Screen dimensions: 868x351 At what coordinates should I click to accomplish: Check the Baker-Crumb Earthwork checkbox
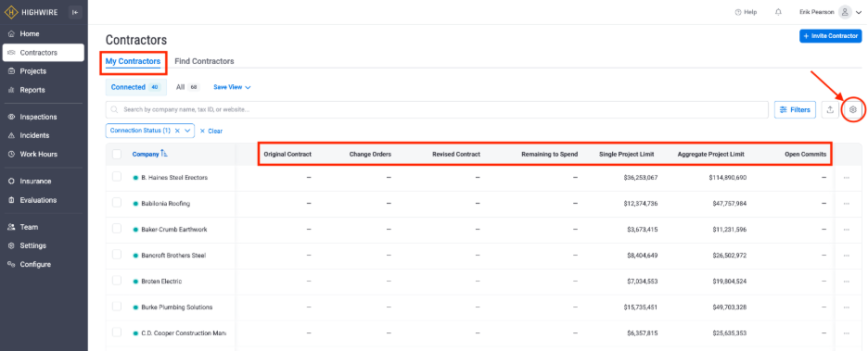117,229
